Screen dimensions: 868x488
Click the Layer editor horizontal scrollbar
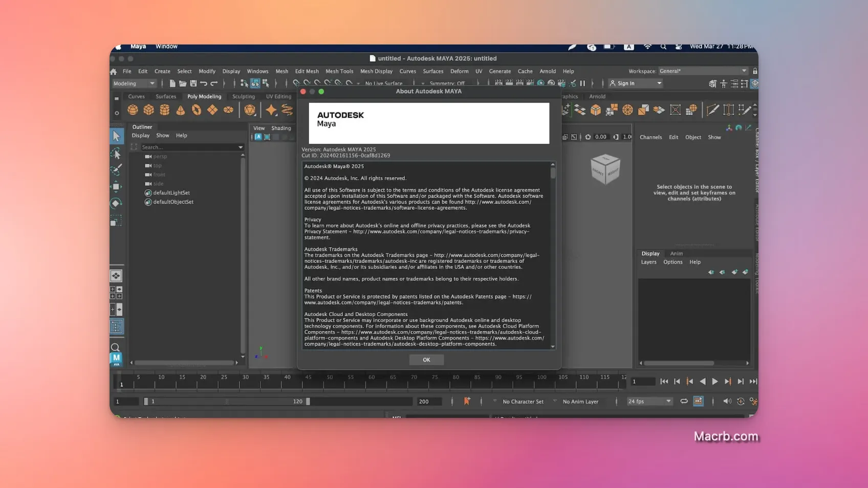pos(679,363)
